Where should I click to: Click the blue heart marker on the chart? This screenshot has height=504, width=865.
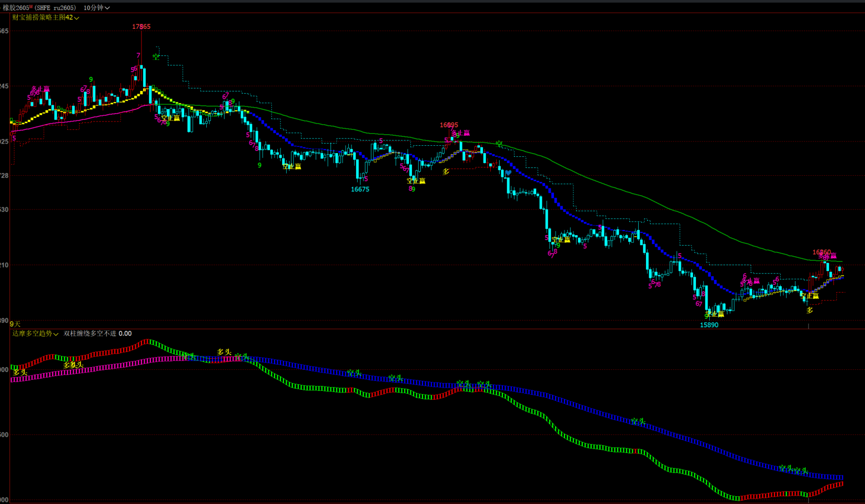pos(508,173)
